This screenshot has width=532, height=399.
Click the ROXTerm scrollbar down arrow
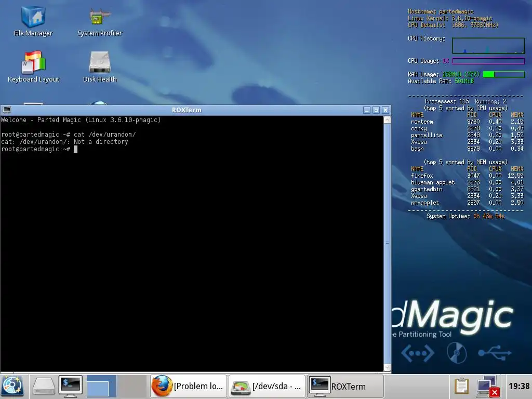[387, 367]
